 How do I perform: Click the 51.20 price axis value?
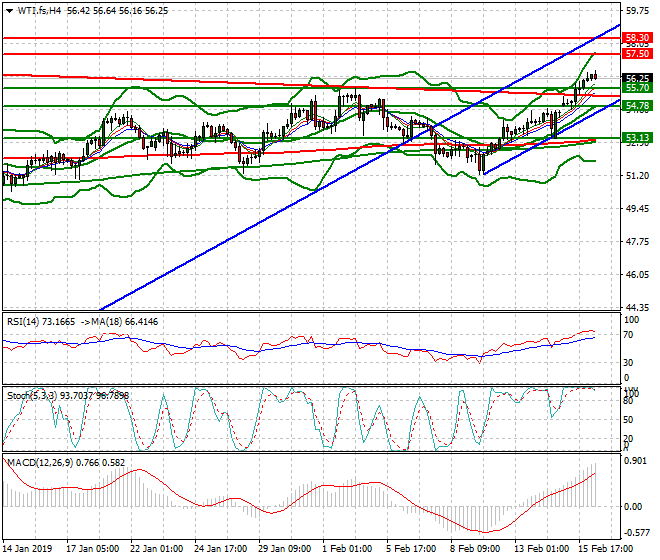[x=637, y=176]
